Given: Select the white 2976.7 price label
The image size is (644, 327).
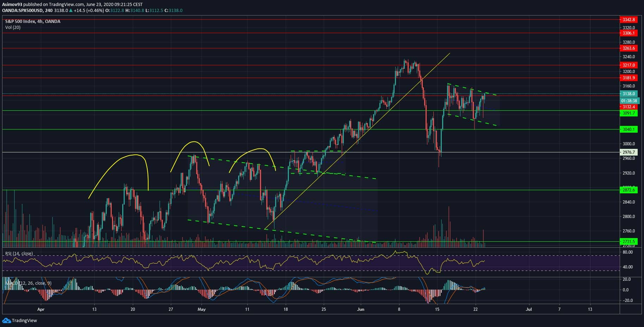Looking at the screenshot, I should (x=628, y=152).
